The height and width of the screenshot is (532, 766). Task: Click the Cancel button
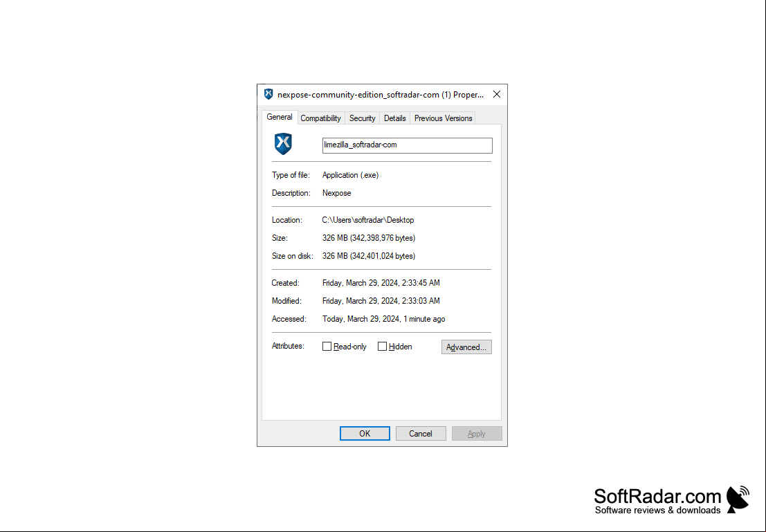tap(421, 433)
